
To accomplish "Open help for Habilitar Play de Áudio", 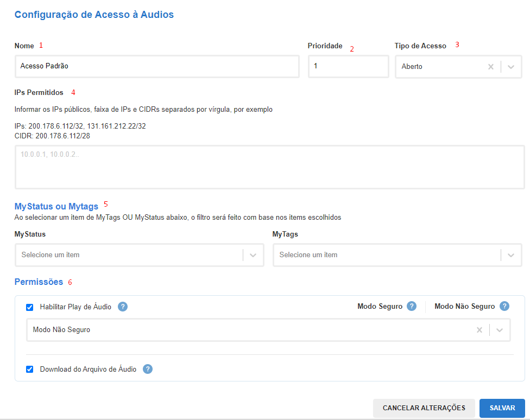I will click(123, 307).
